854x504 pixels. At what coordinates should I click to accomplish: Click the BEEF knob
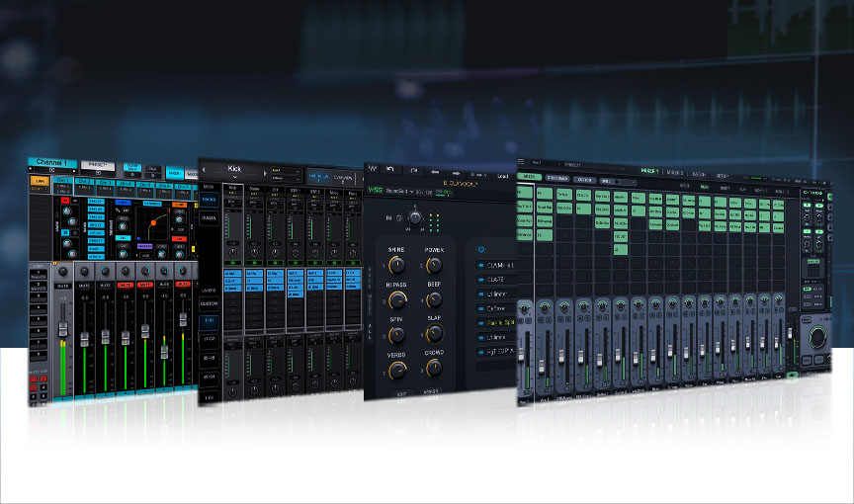pyautogui.click(x=434, y=299)
